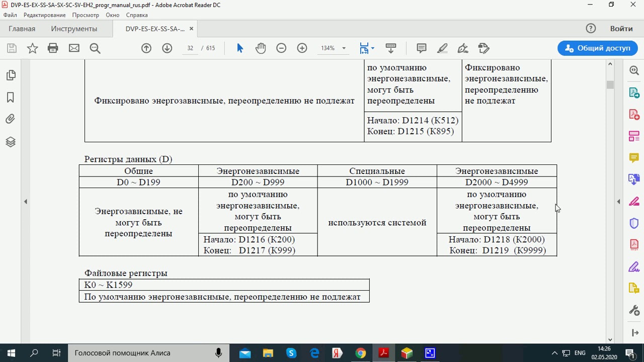The width and height of the screenshot is (644, 362).
Task: Click the print icon
Action: [x=53, y=48]
